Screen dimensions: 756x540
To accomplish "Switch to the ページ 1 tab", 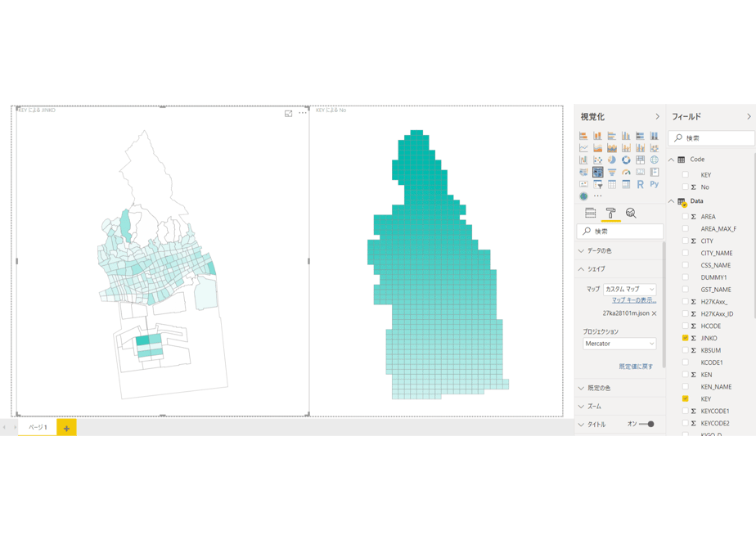I will (38, 427).
